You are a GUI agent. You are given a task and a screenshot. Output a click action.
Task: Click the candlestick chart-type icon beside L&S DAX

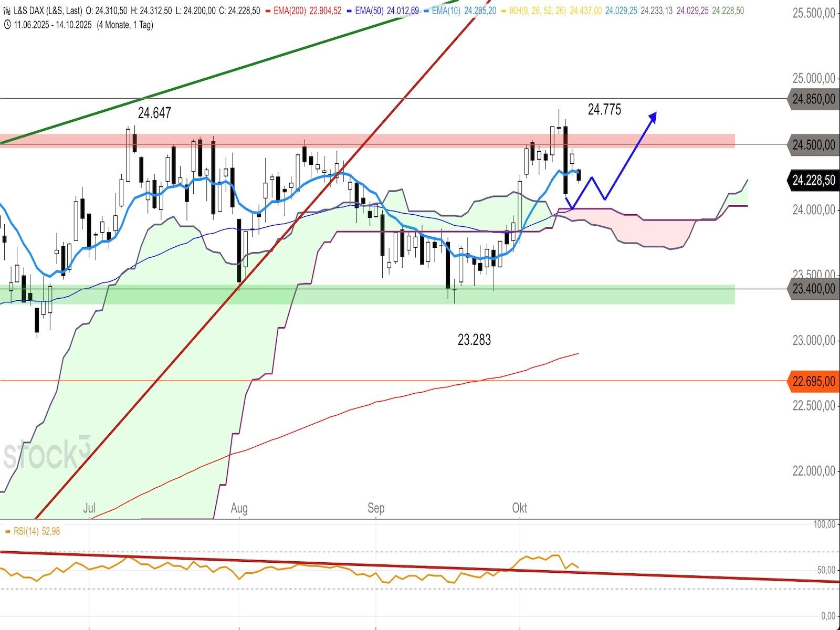pos(7,10)
